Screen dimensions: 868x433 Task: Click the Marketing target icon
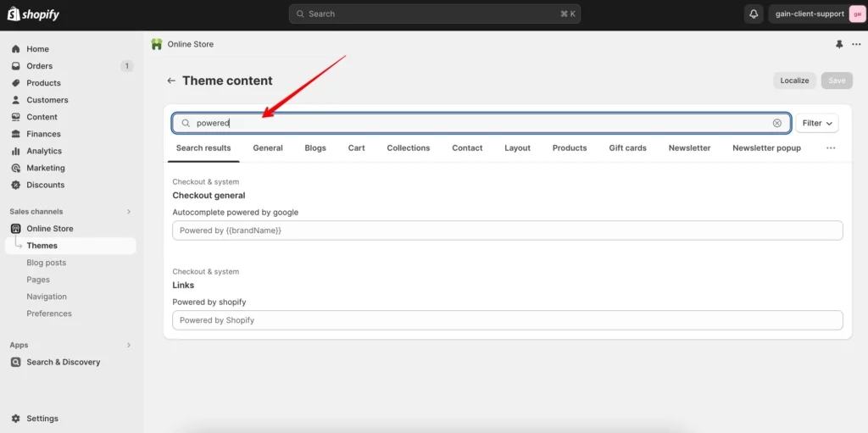pos(15,168)
